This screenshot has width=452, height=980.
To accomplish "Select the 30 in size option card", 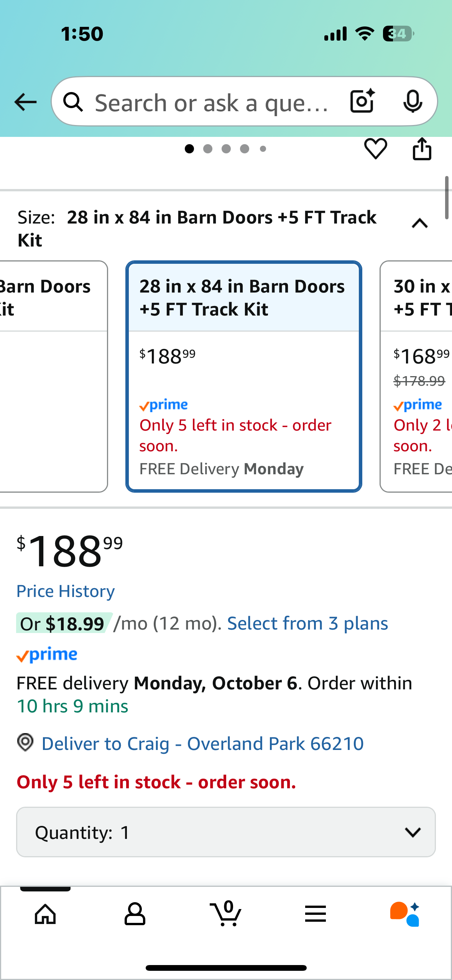I will tap(417, 376).
